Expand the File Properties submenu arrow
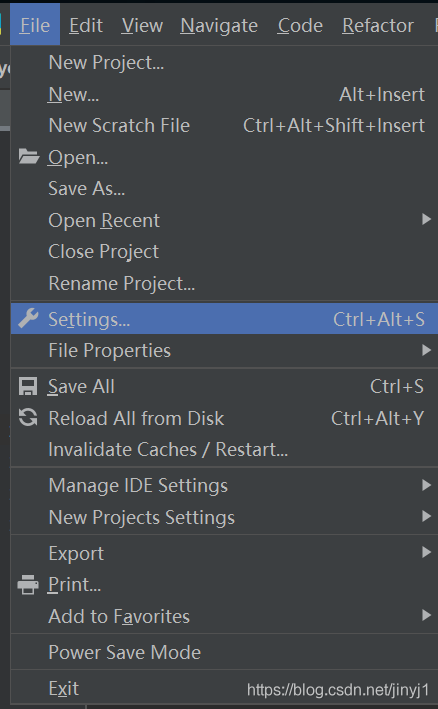438x709 pixels. (x=426, y=350)
